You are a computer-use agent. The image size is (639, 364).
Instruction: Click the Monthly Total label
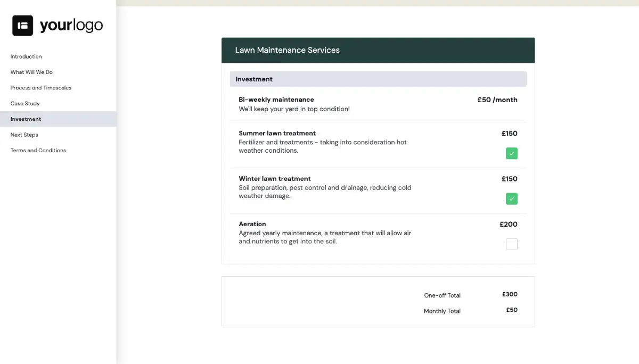tap(442, 311)
